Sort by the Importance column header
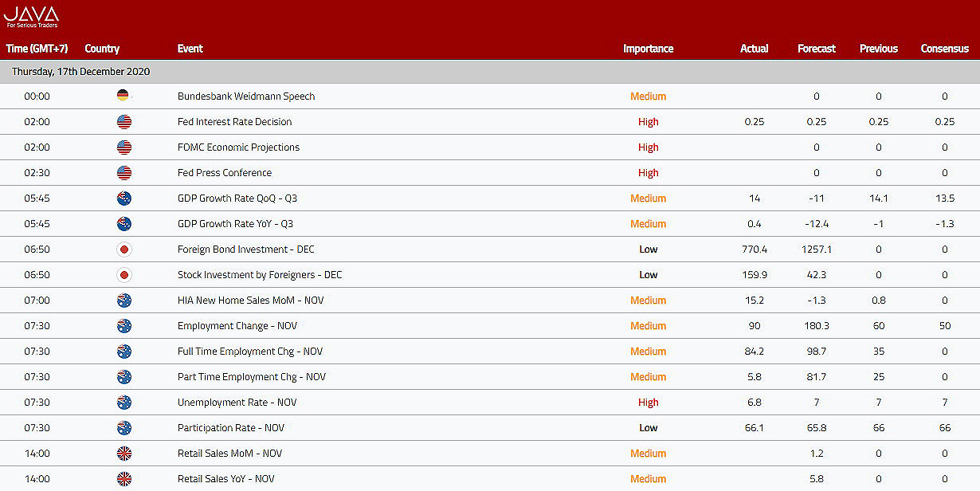Viewport: 980px width, 491px height. click(x=648, y=49)
